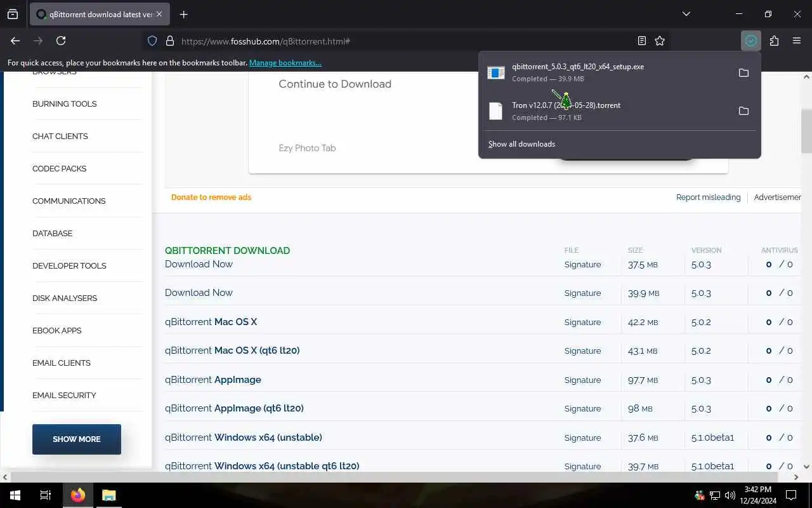This screenshot has width=812, height=508.
Task: Click the horizontal scrollbar right arrow
Action: pos(796,477)
